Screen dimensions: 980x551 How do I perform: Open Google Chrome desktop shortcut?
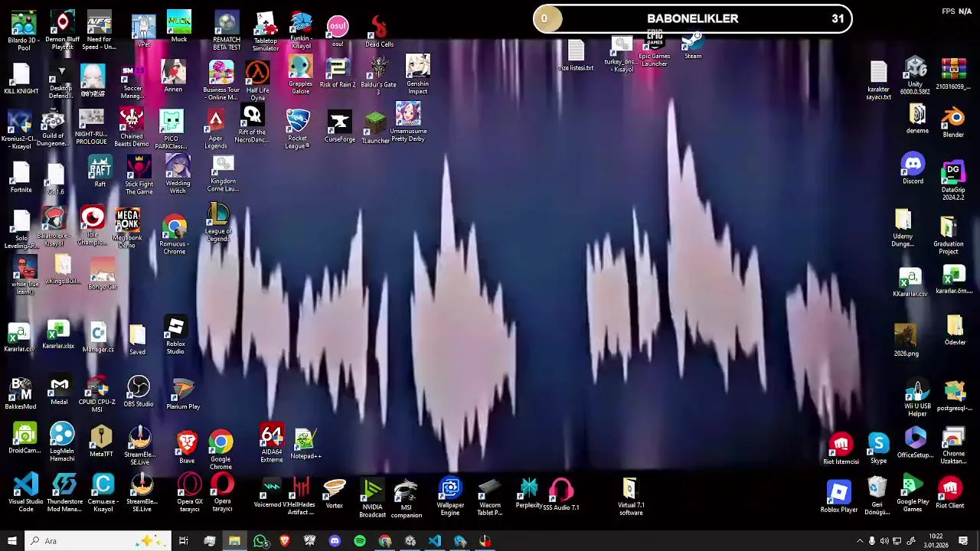(220, 450)
